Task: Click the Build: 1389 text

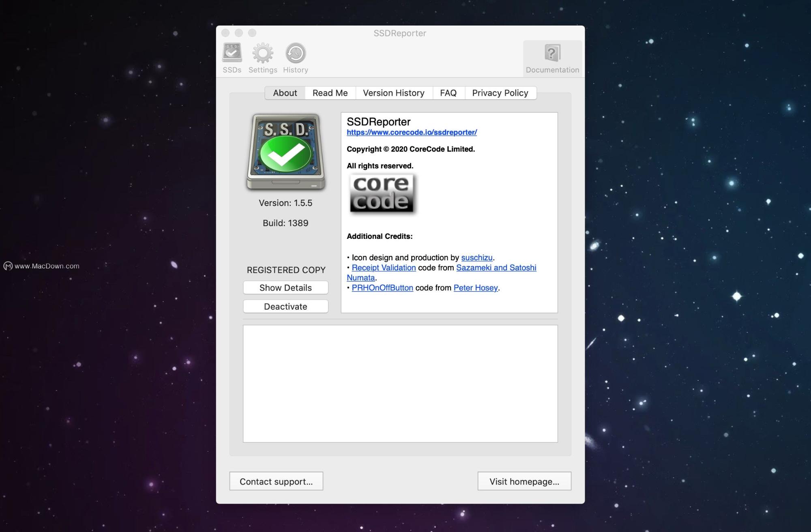Action: click(x=285, y=223)
